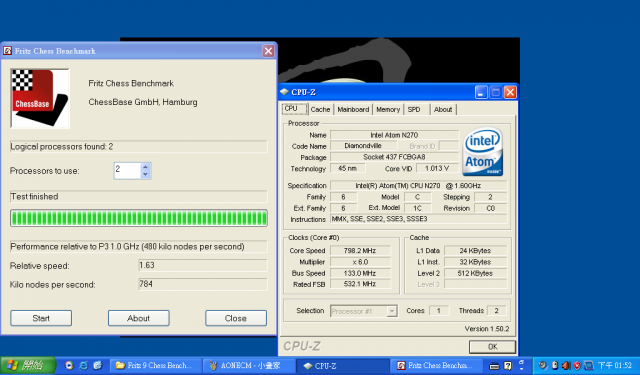Click the Bus Speed value 133.0 MHz
640x375 pixels.
tap(360, 273)
